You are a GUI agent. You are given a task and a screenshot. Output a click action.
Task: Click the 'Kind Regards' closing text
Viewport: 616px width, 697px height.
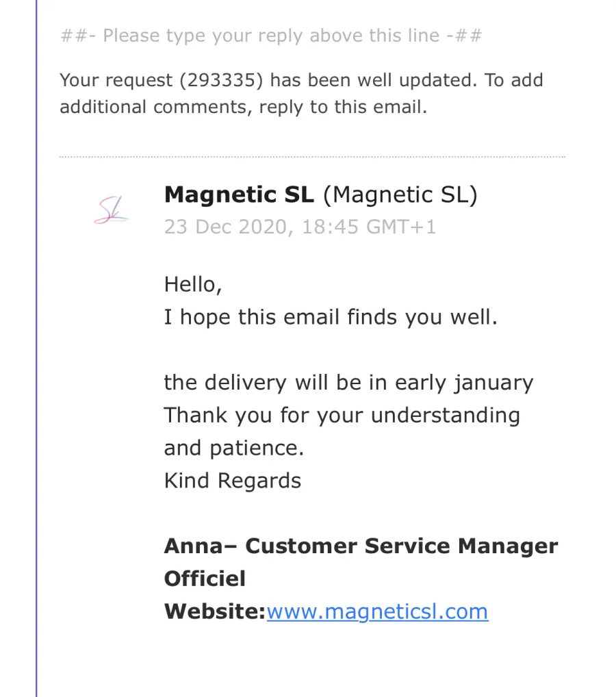click(233, 481)
